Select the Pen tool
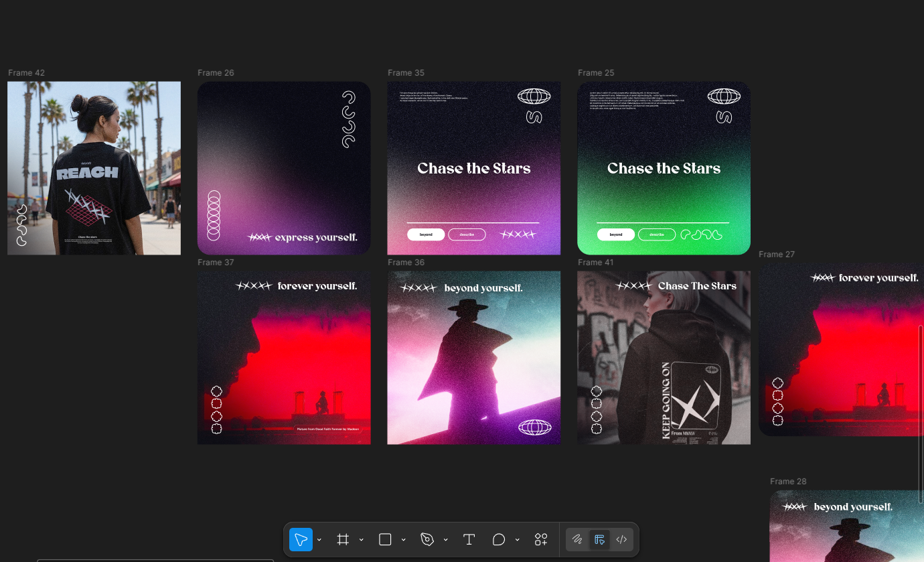This screenshot has height=562, width=924. 427,540
